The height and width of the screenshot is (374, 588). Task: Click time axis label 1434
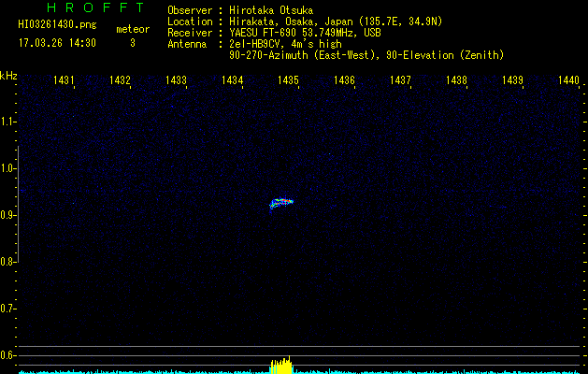pos(232,80)
